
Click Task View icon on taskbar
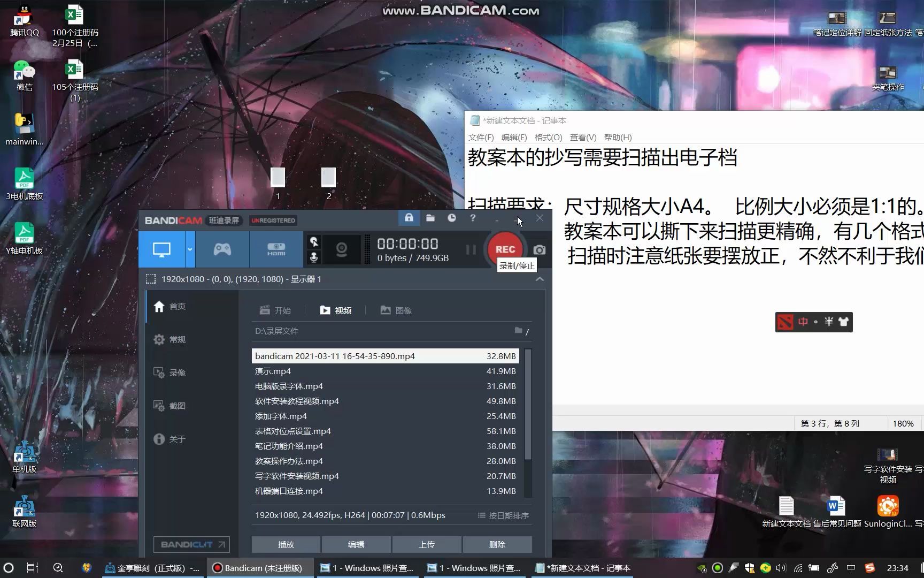pyautogui.click(x=33, y=568)
